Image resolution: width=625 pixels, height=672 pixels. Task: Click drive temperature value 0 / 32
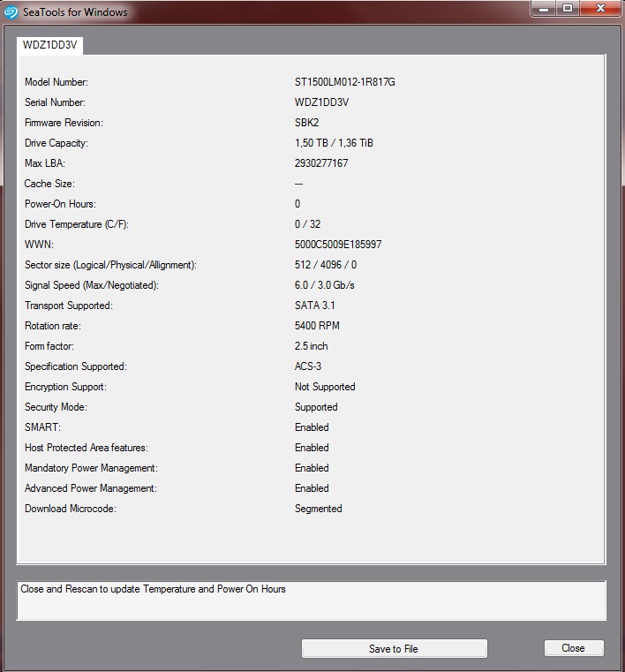pyautogui.click(x=307, y=224)
